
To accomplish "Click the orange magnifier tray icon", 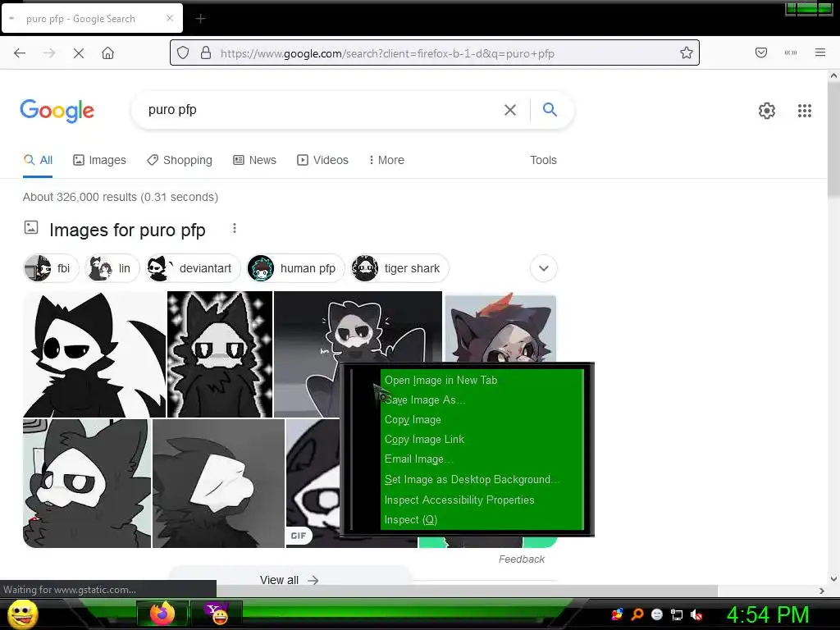I will pyautogui.click(x=637, y=614).
